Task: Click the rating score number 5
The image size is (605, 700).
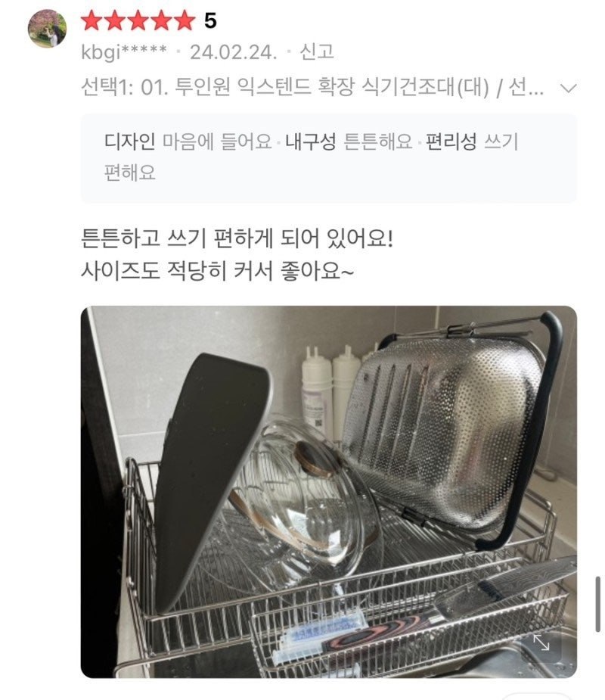Action: coord(210,21)
